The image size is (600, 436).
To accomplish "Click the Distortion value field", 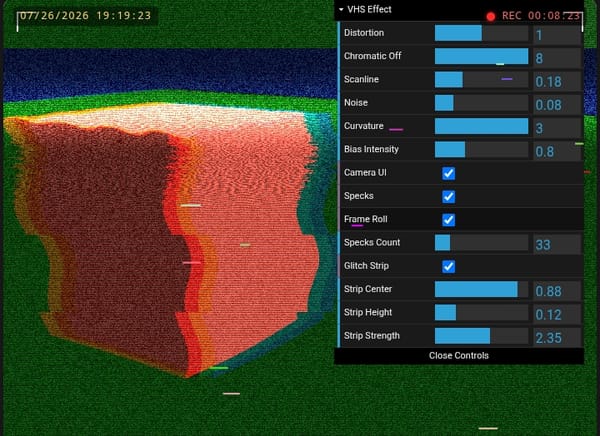I will tap(557, 34).
